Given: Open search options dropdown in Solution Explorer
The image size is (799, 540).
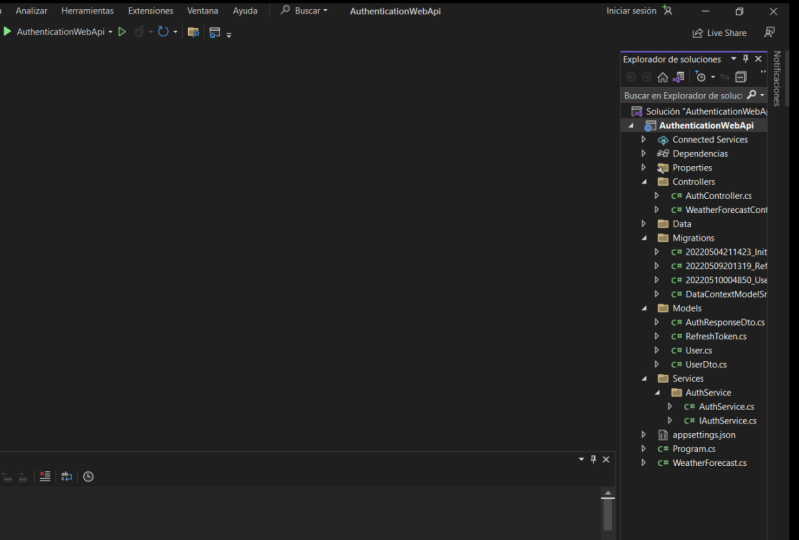Looking at the screenshot, I should click(x=762, y=95).
